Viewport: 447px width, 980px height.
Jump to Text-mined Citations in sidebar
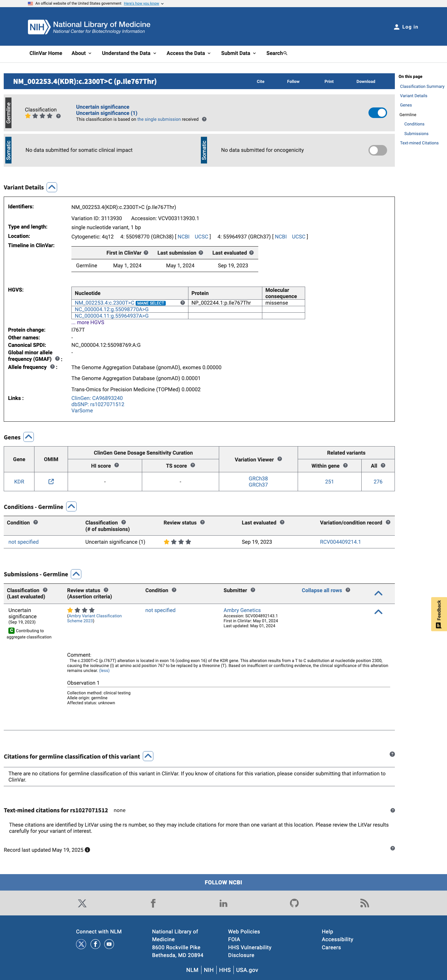pyautogui.click(x=419, y=143)
